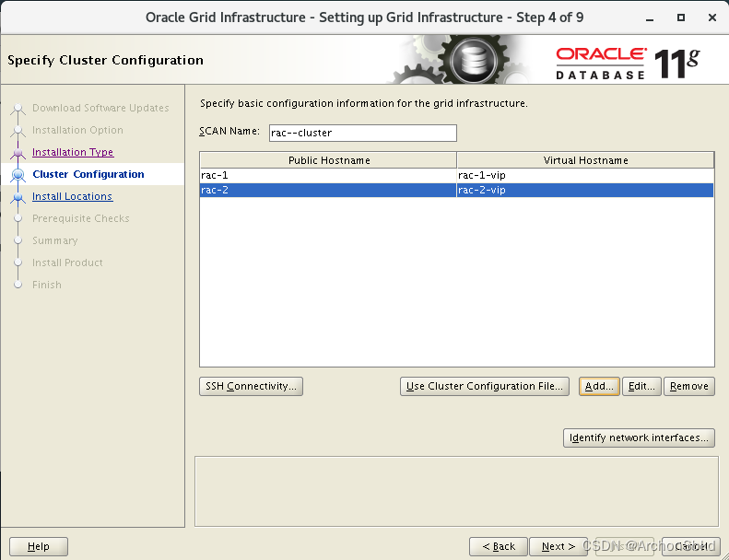729x560 pixels.
Task: Go Back to previous step
Action: (x=499, y=546)
